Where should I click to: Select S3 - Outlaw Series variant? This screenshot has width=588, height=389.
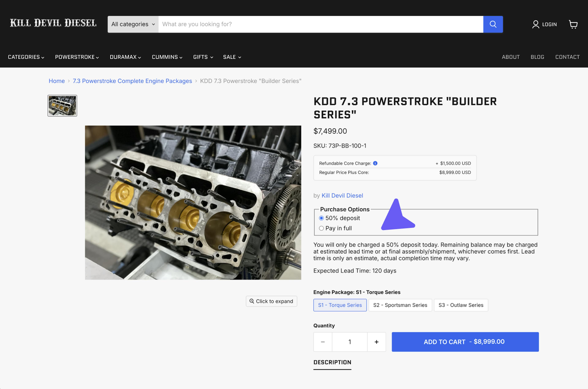coord(461,305)
